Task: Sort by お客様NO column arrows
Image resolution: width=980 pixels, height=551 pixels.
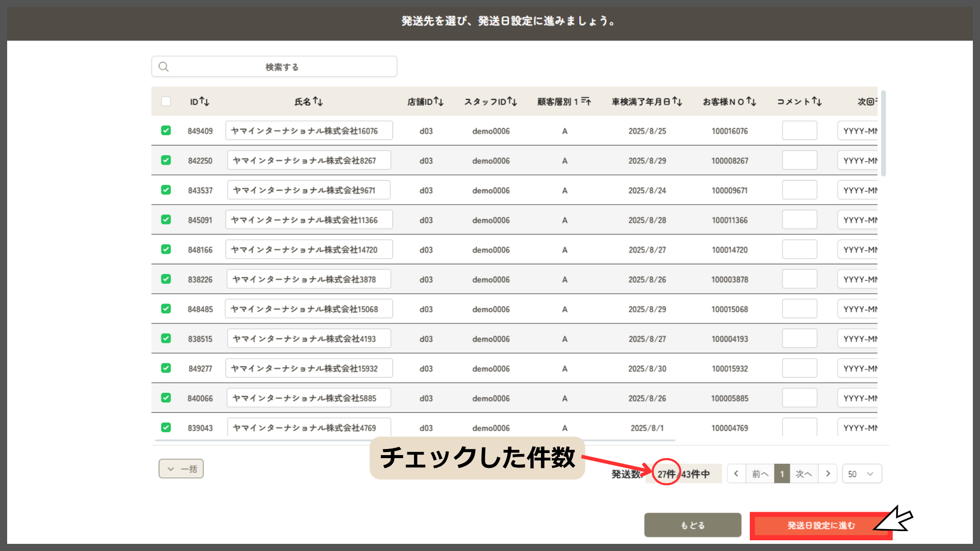Action: click(x=751, y=102)
